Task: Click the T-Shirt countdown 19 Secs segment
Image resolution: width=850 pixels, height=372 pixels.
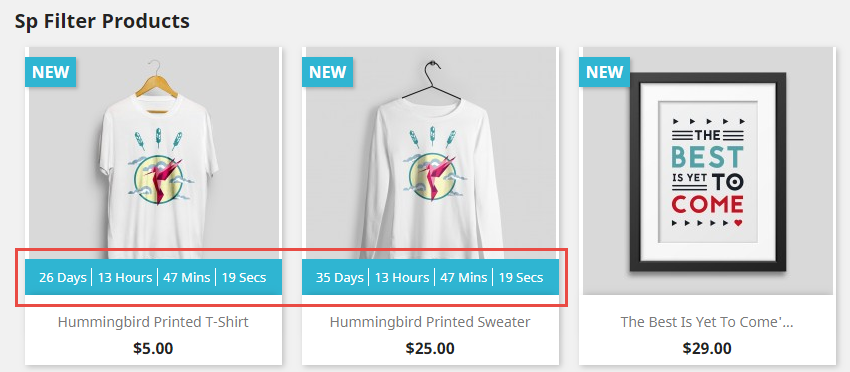Action: point(244,278)
